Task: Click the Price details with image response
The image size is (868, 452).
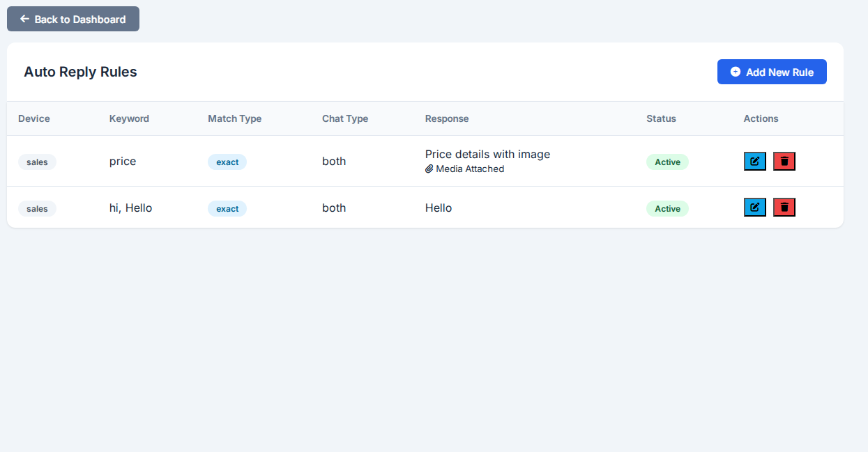Action: pyautogui.click(x=487, y=155)
